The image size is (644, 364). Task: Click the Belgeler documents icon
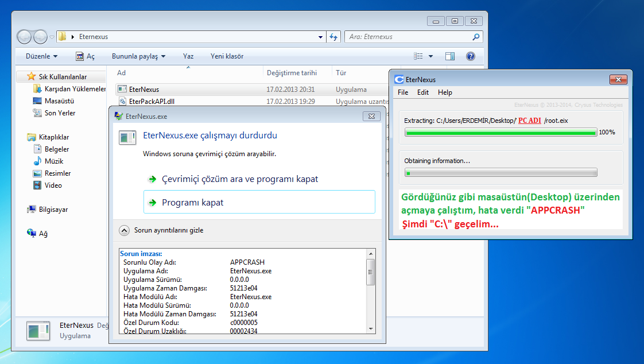pyautogui.click(x=37, y=149)
